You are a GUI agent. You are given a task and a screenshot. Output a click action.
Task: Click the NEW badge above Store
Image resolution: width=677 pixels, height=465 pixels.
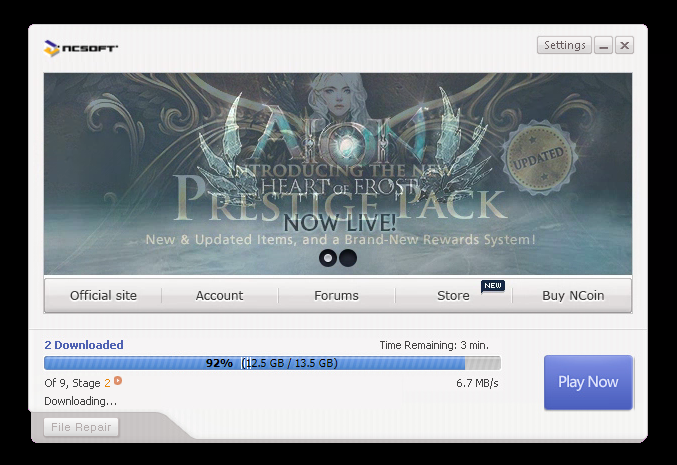click(x=493, y=285)
